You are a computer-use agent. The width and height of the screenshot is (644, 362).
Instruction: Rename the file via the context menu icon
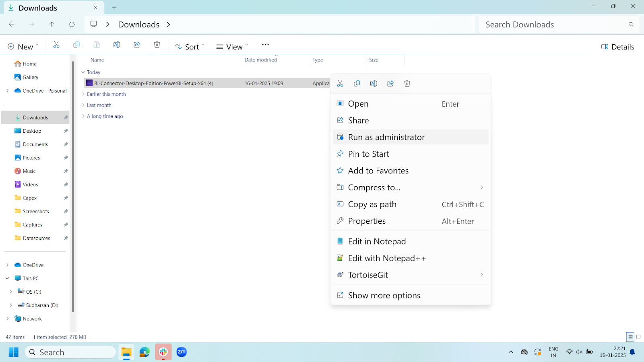pyautogui.click(x=374, y=84)
